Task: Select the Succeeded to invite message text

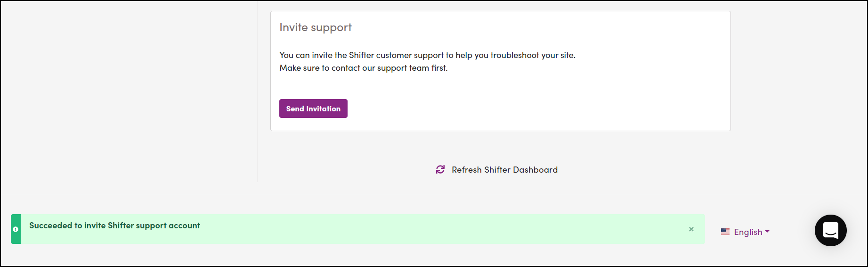Action: click(x=114, y=225)
